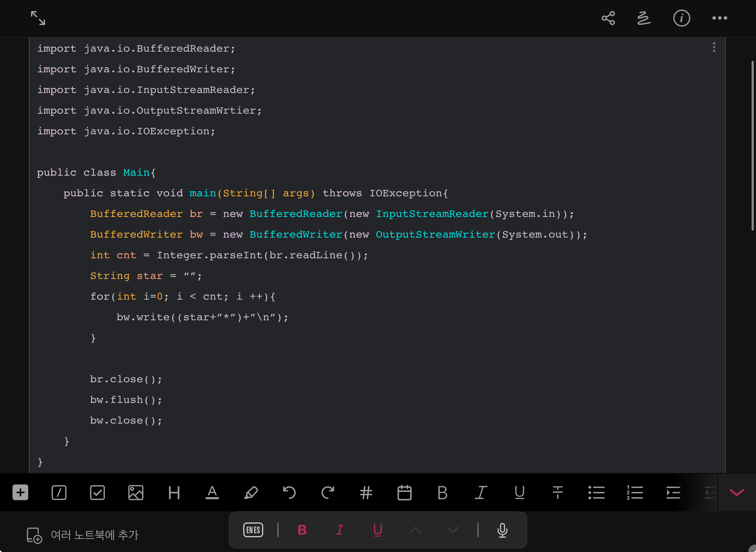Toggle bold in the pink floating bar
This screenshot has width=756, height=552.
click(302, 530)
